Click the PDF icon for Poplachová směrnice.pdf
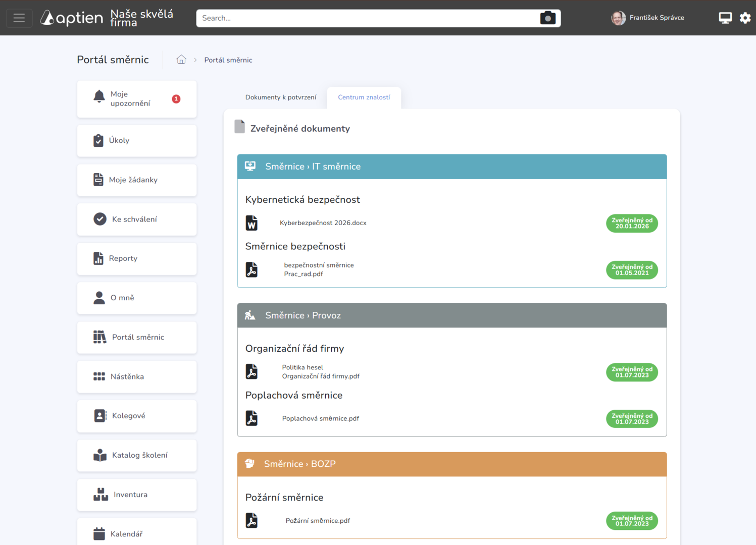Viewport: 756px width, 545px height. pos(251,418)
